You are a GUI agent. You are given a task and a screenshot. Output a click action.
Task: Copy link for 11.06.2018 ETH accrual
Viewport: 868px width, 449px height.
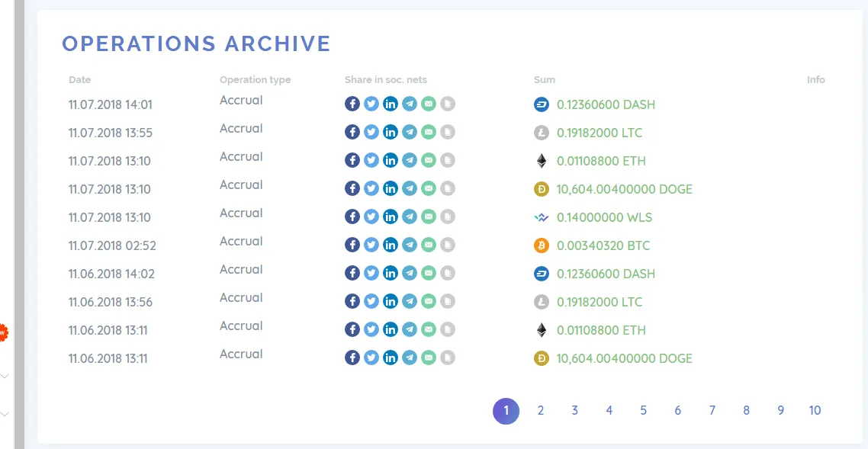pyautogui.click(x=448, y=329)
